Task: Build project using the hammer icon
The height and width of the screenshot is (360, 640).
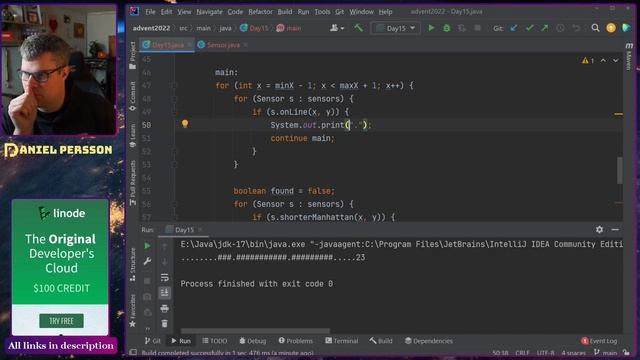Action: coord(358,28)
